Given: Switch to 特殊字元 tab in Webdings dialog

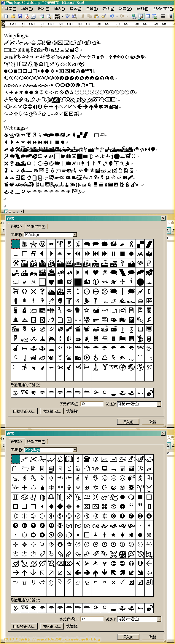Looking at the screenshot, I should [36, 227].
